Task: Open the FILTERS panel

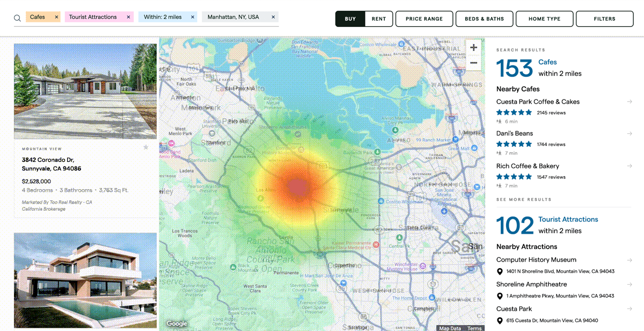Action: pyautogui.click(x=605, y=19)
